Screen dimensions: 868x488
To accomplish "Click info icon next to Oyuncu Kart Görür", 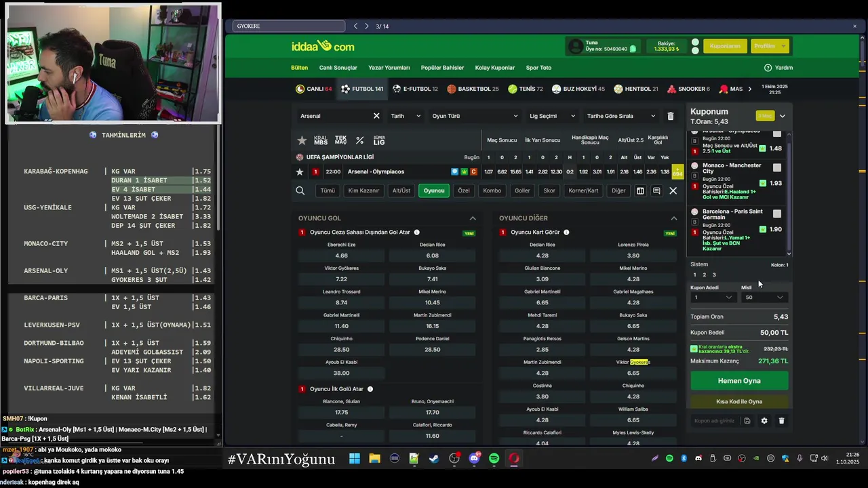I will pyautogui.click(x=566, y=232).
